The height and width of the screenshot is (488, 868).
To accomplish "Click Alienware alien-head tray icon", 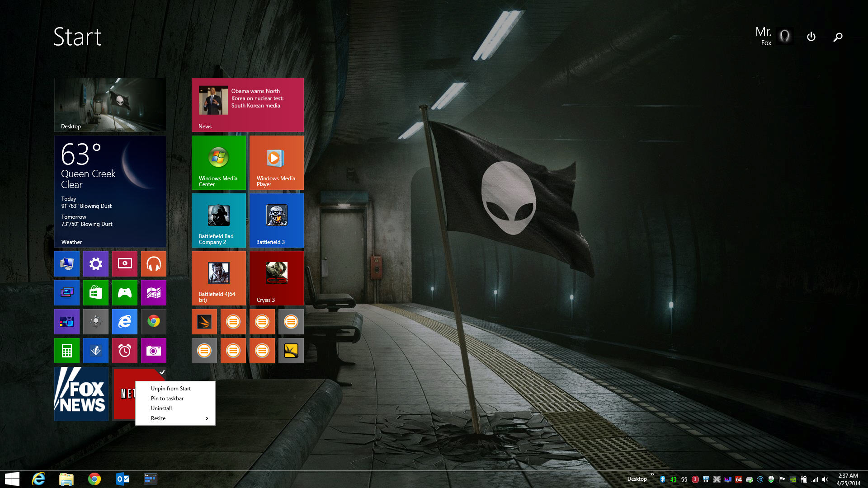I will pyautogui.click(x=771, y=479).
